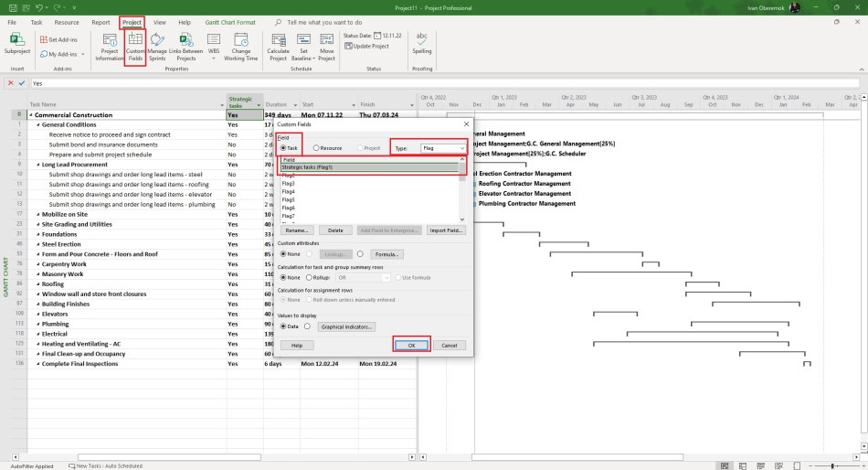Open the user account picture
The width and height of the screenshot is (868, 470).
click(x=795, y=7)
